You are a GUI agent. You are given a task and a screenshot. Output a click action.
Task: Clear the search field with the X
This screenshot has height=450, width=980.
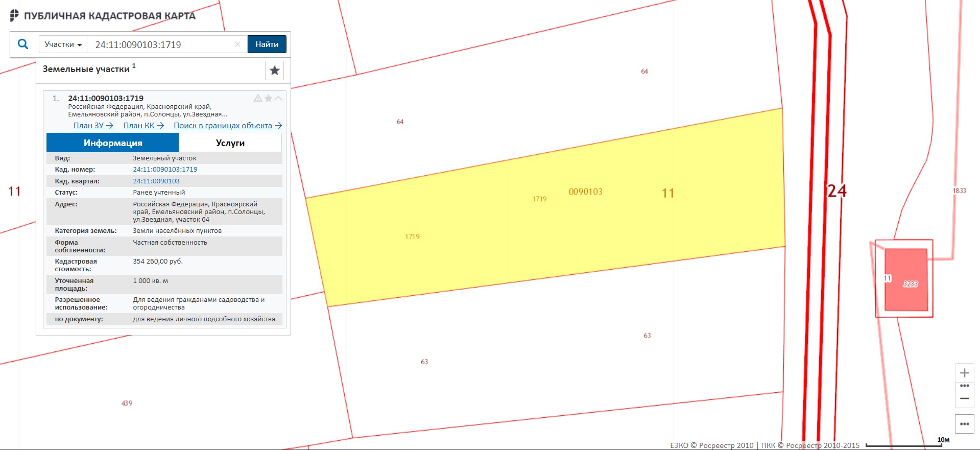tap(237, 44)
